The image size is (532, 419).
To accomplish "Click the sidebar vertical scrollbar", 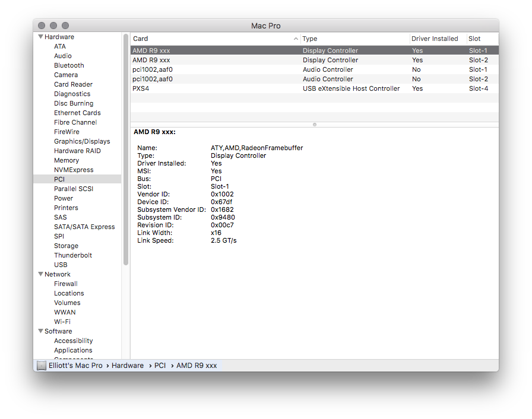I will [x=126, y=149].
